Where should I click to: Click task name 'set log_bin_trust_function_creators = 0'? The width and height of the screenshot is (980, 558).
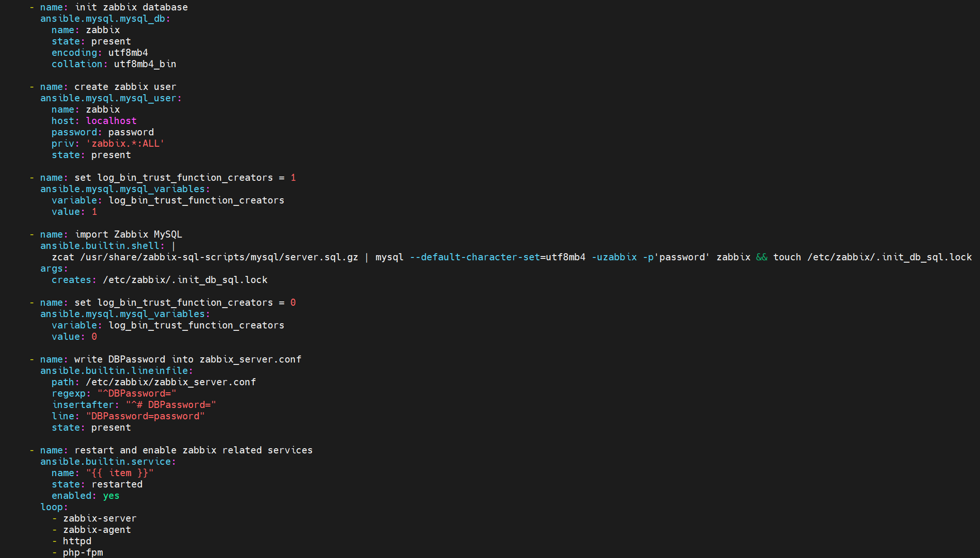[185, 302]
